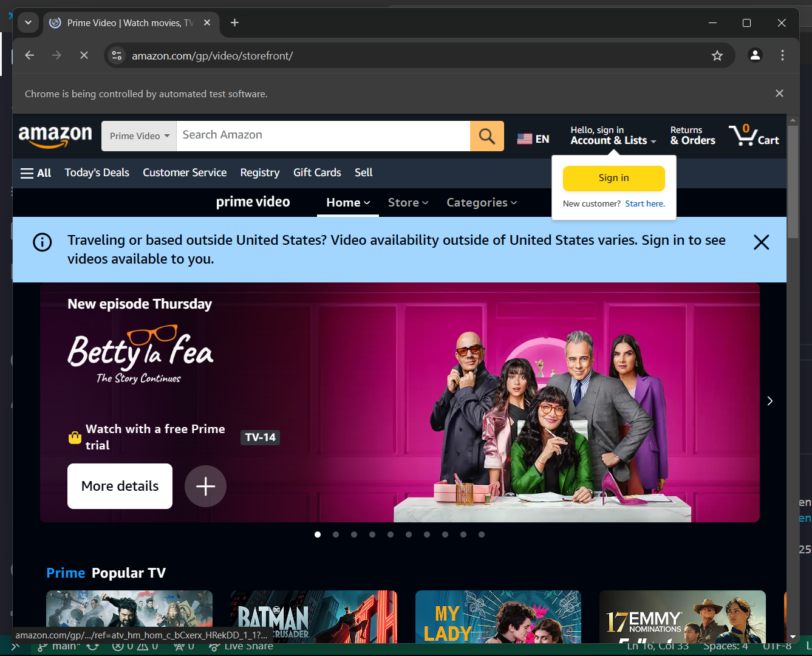812x656 pixels.
Task: Bookmark page with the star icon
Action: click(717, 56)
